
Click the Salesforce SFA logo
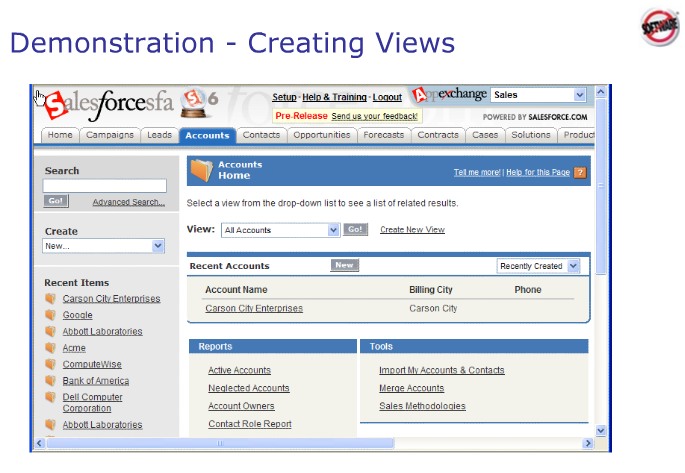coord(108,101)
